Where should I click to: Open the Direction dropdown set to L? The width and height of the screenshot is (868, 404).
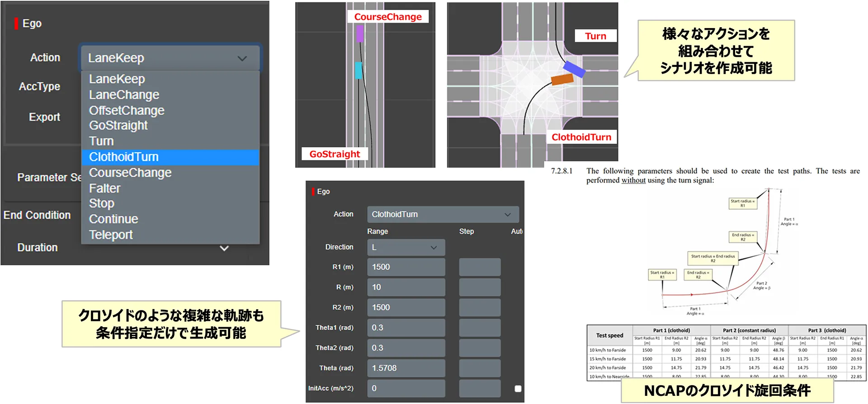coord(406,247)
